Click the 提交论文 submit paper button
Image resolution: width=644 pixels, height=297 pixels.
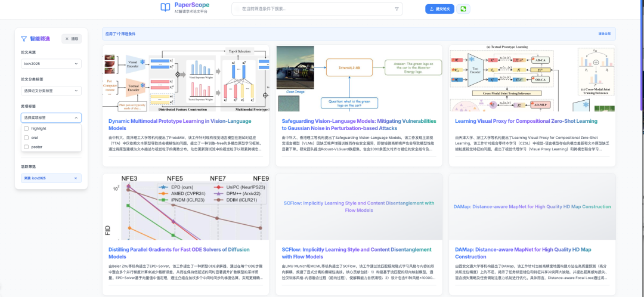(x=440, y=9)
